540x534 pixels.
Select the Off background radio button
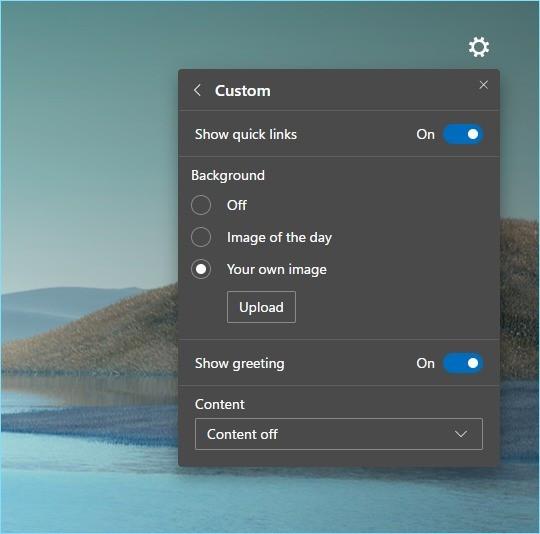tap(201, 205)
